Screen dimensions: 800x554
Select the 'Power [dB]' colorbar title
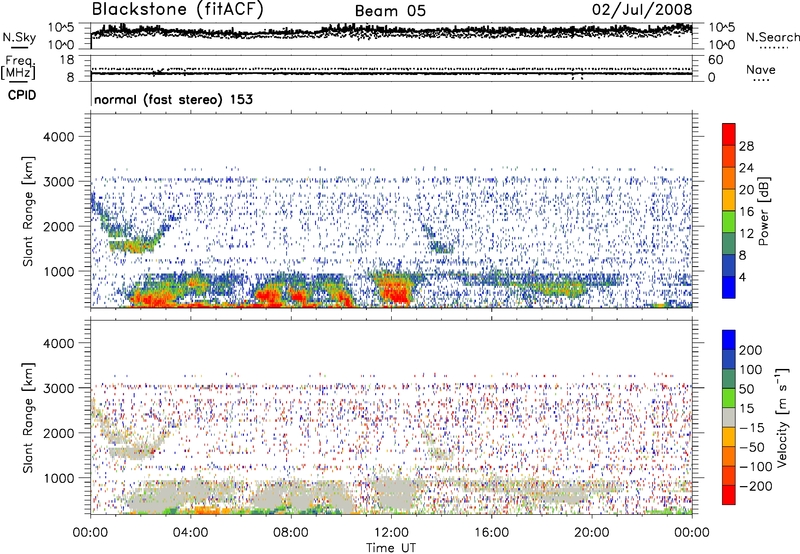tap(764, 211)
